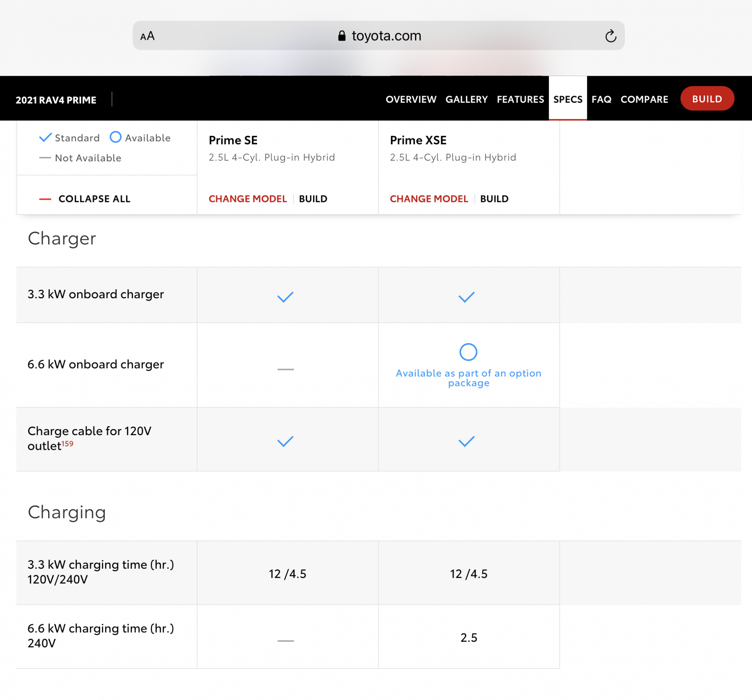Collapse the Charging section heading
Image resolution: width=752 pixels, height=700 pixels.
(67, 512)
